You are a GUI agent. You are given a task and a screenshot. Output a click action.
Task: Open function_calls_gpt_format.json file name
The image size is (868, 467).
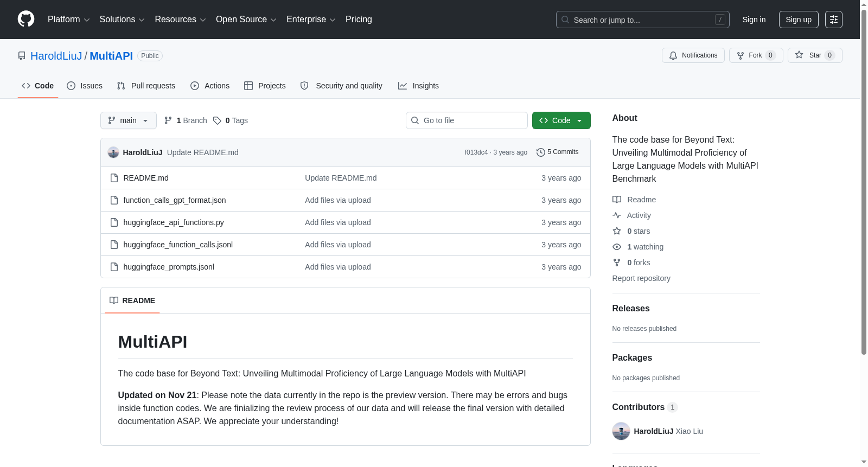[175, 200]
